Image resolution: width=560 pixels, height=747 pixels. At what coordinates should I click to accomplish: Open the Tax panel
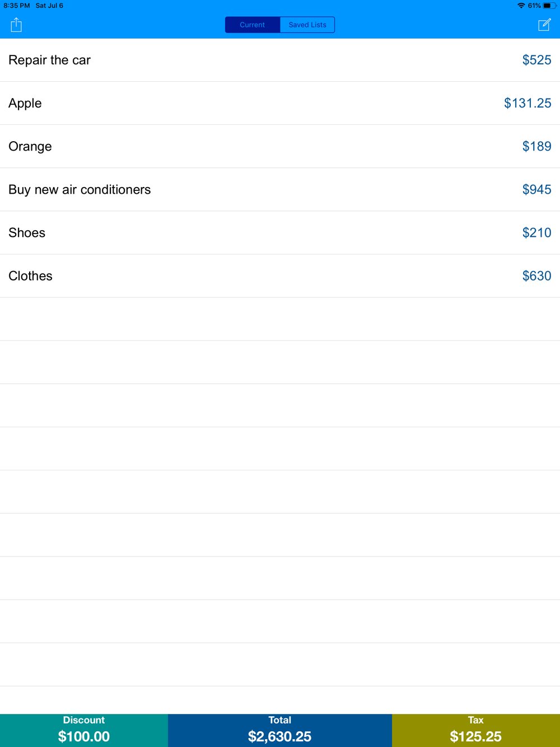(476, 730)
